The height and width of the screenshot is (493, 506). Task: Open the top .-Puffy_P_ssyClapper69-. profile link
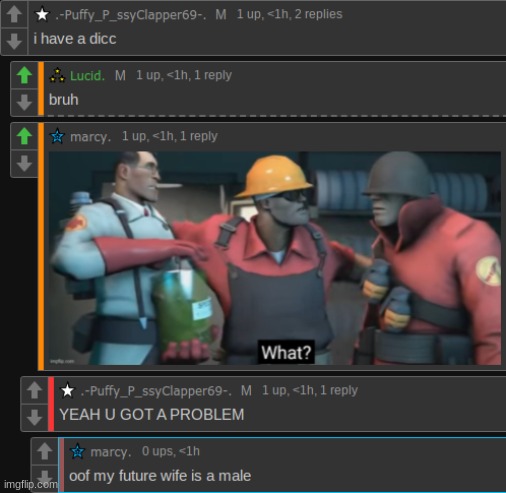pos(131,15)
